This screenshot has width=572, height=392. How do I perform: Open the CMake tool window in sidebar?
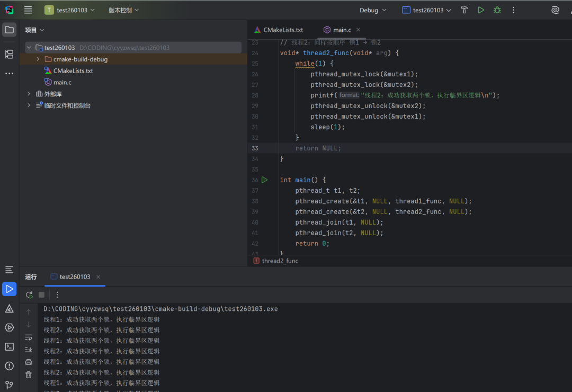9,308
